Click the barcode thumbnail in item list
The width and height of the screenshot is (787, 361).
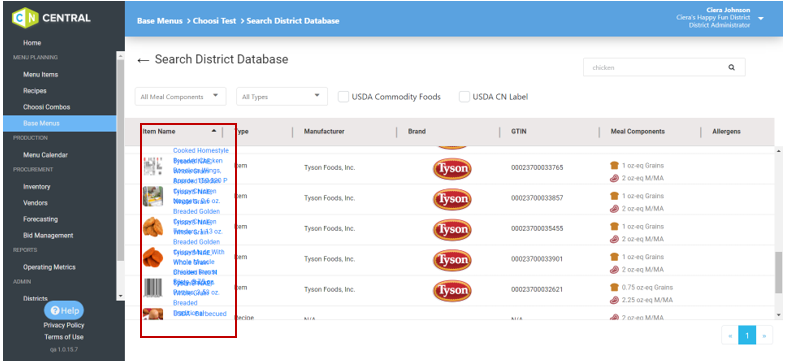[x=153, y=288]
